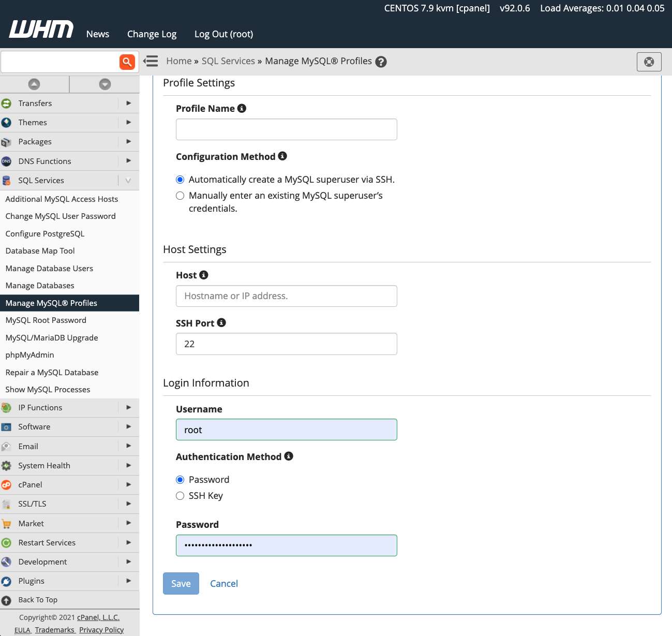The image size is (672, 636).
Task: Select automatically create a MySQL superuser via SSH
Action: click(180, 180)
